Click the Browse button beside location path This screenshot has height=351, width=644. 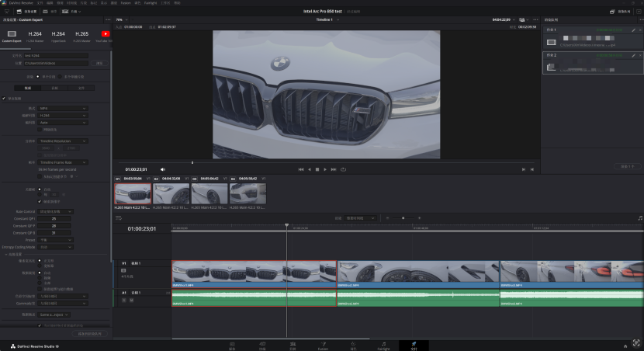pyautogui.click(x=99, y=63)
